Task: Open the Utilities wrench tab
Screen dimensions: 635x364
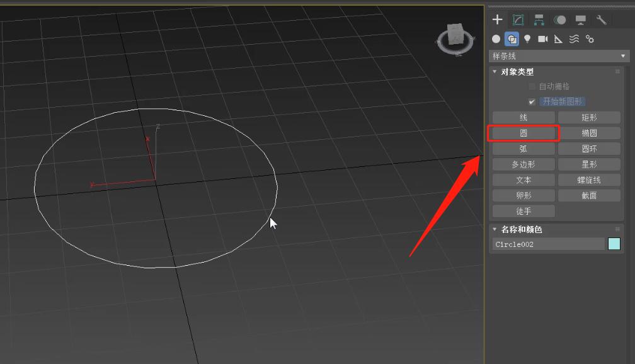Action: point(601,20)
